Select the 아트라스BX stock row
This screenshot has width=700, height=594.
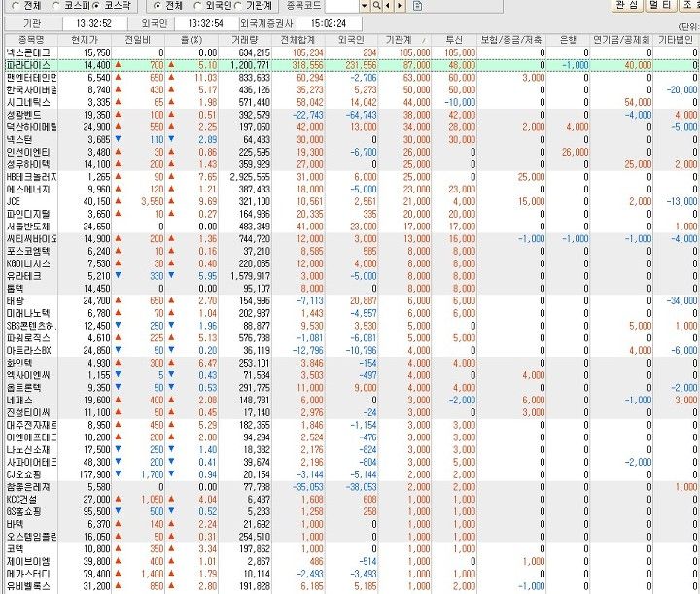tap(352, 350)
